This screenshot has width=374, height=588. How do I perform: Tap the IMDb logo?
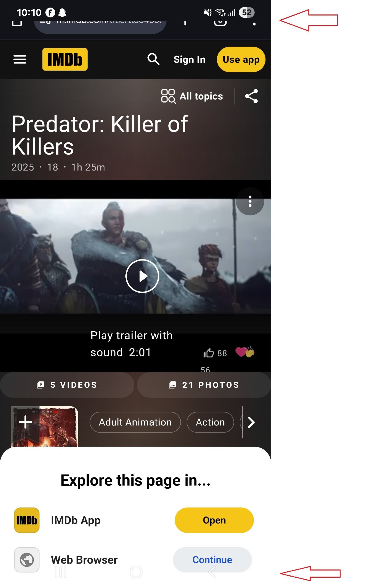tap(65, 59)
